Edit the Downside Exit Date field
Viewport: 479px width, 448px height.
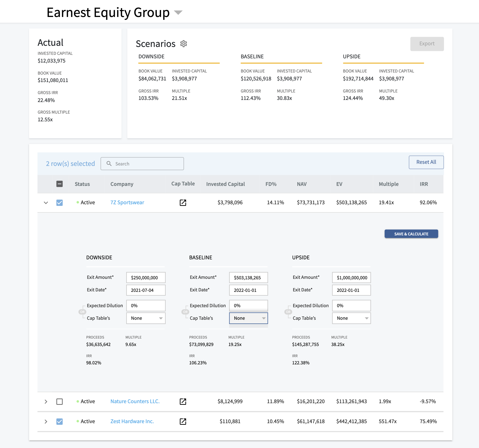pyautogui.click(x=146, y=290)
